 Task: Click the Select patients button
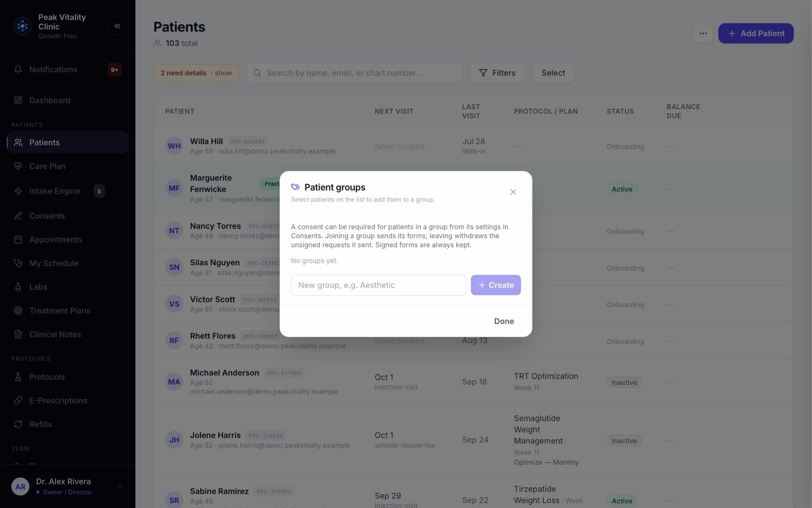pos(553,73)
